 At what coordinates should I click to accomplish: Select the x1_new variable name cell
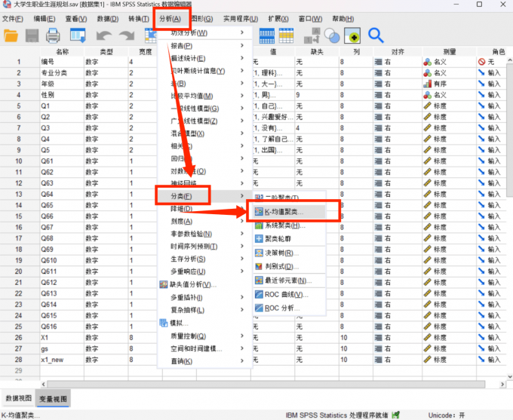coord(62,360)
